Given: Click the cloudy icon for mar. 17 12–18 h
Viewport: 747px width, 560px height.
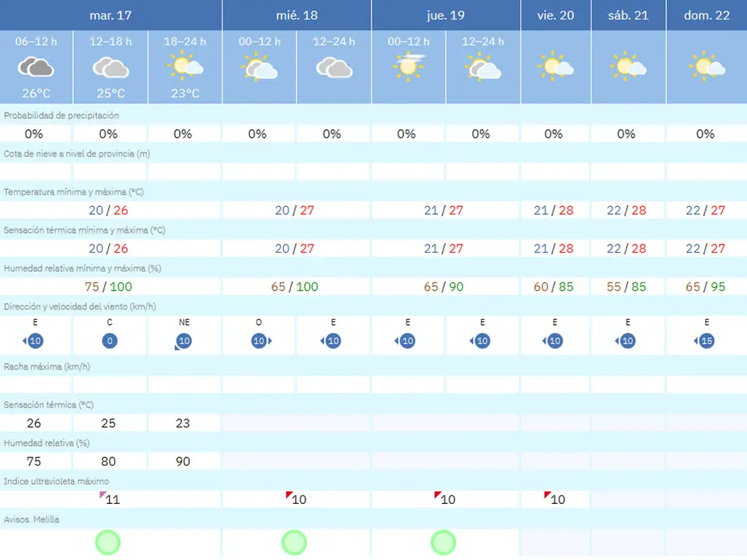Looking at the screenshot, I should pyautogui.click(x=110, y=67).
